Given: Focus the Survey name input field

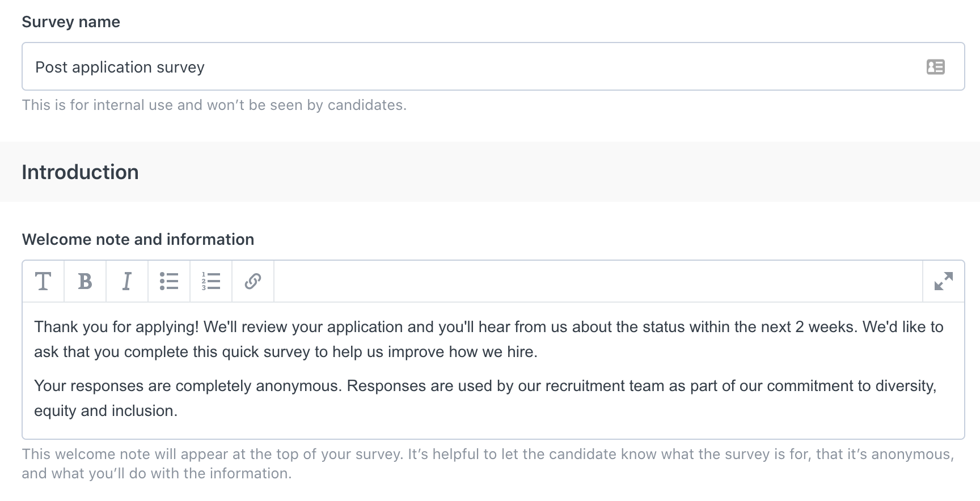Looking at the screenshot, I should pyautogui.click(x=493, y=66).
